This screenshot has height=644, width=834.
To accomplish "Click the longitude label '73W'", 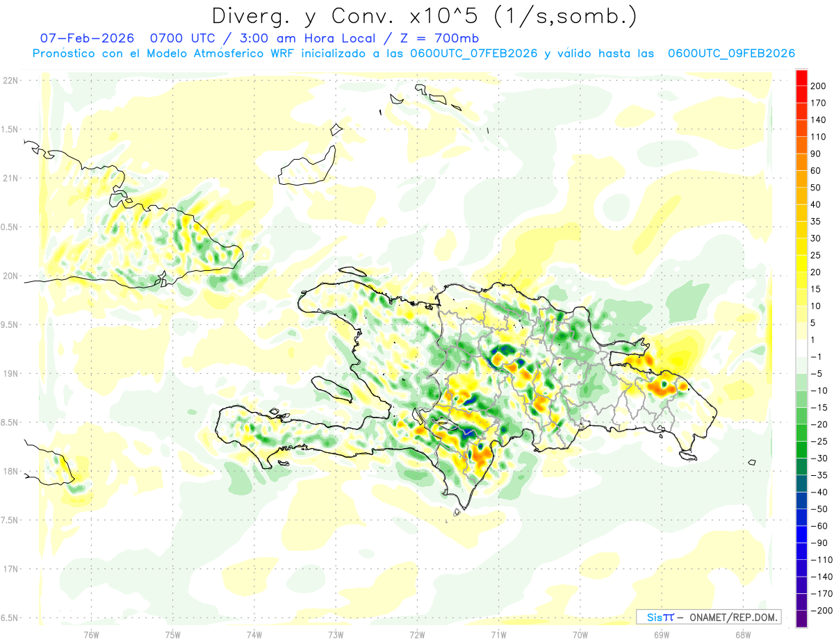I will (336, 634).
